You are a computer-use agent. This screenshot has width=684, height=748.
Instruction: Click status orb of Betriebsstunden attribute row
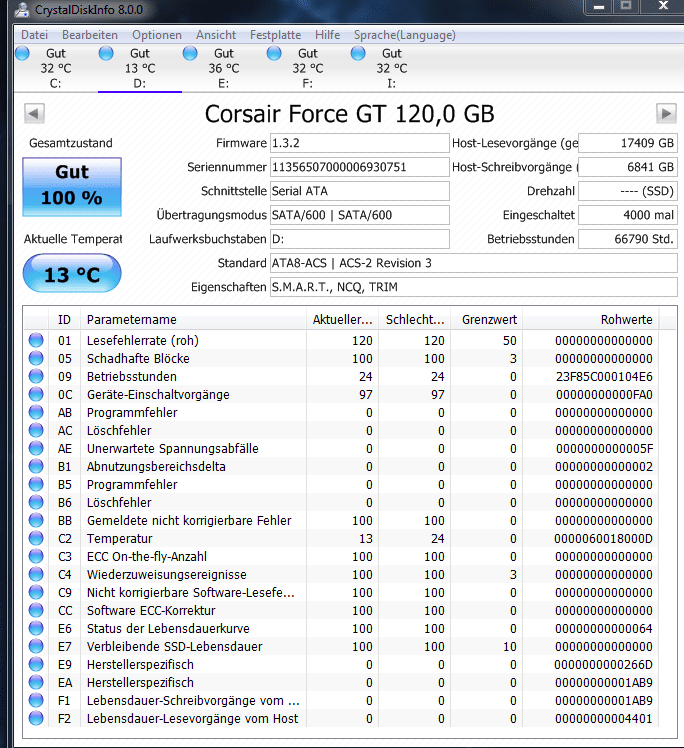36,376
